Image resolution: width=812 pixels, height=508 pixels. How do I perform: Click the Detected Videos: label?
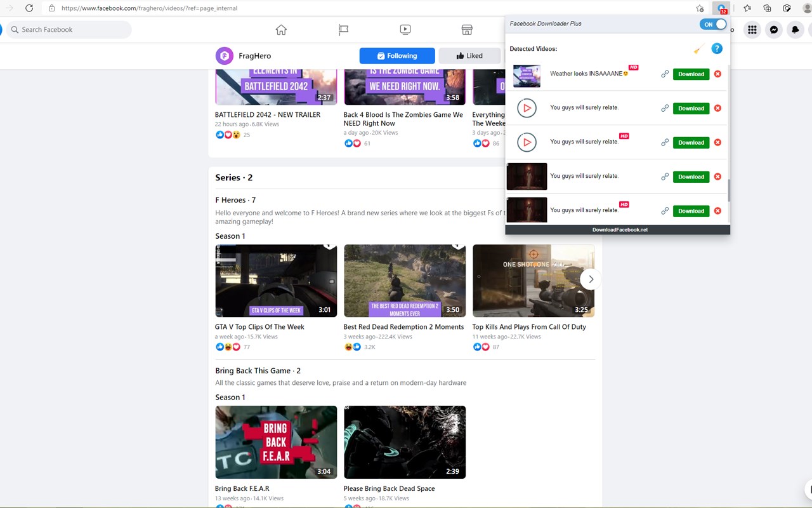pyautogui.click(x=534, y=49)
